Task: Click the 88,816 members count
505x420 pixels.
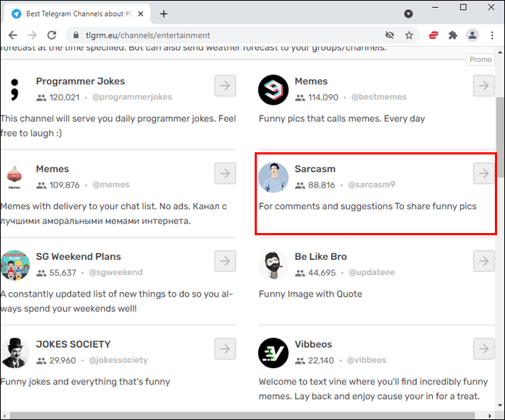Action: click(322, 185)
